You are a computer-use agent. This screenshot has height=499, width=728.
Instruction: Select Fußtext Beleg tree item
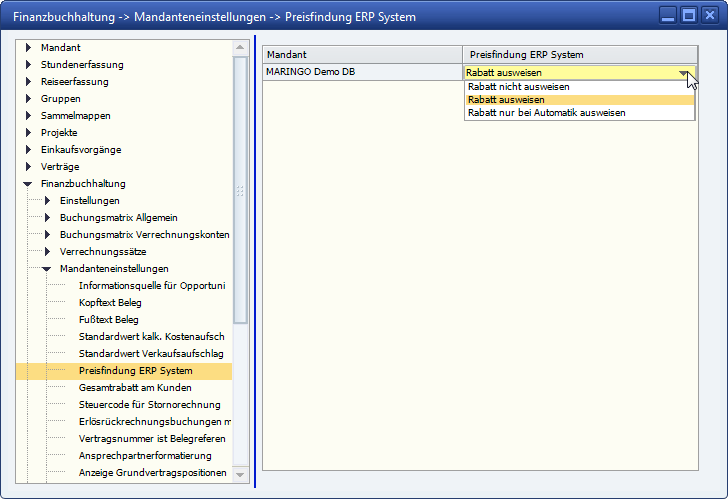(108, 320)
